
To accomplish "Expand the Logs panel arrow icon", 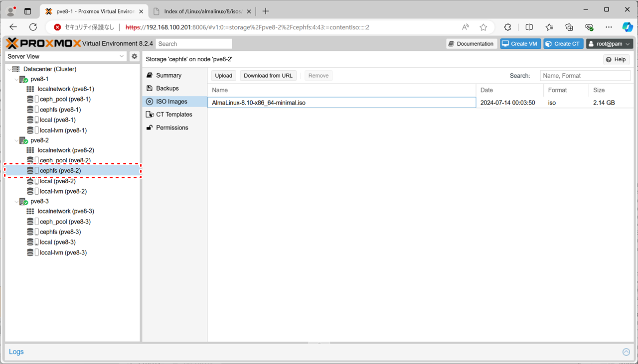I will [626, 352].
